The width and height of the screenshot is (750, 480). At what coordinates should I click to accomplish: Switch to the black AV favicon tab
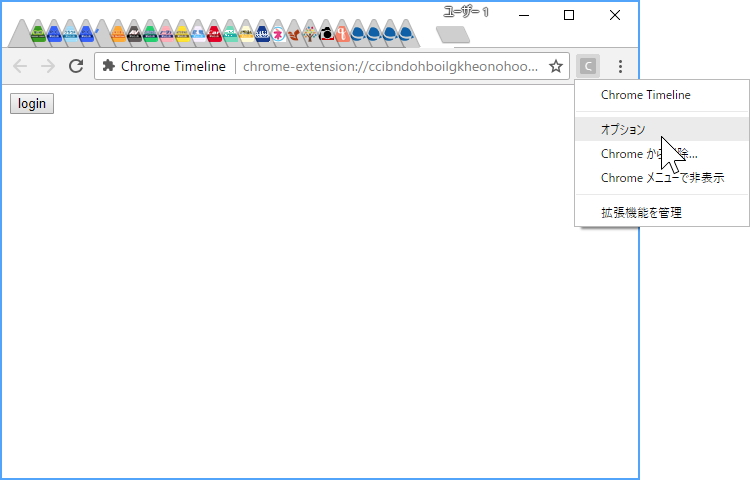coord(134,34)
